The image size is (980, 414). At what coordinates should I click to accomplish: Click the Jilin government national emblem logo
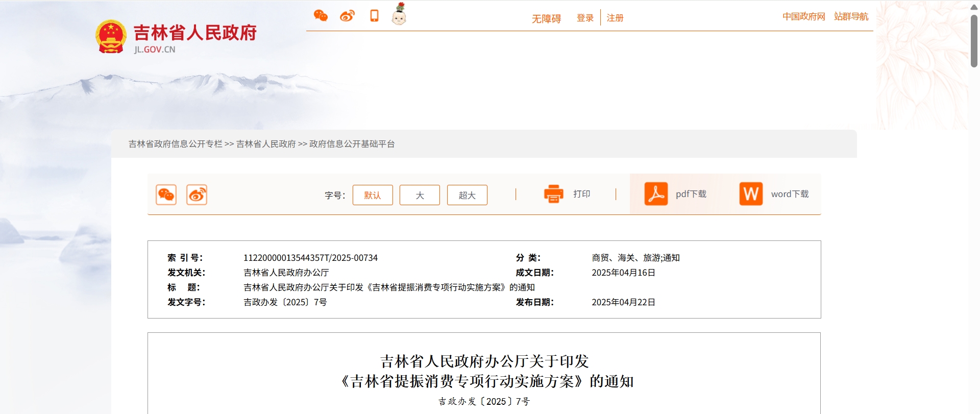click(111, 36)
